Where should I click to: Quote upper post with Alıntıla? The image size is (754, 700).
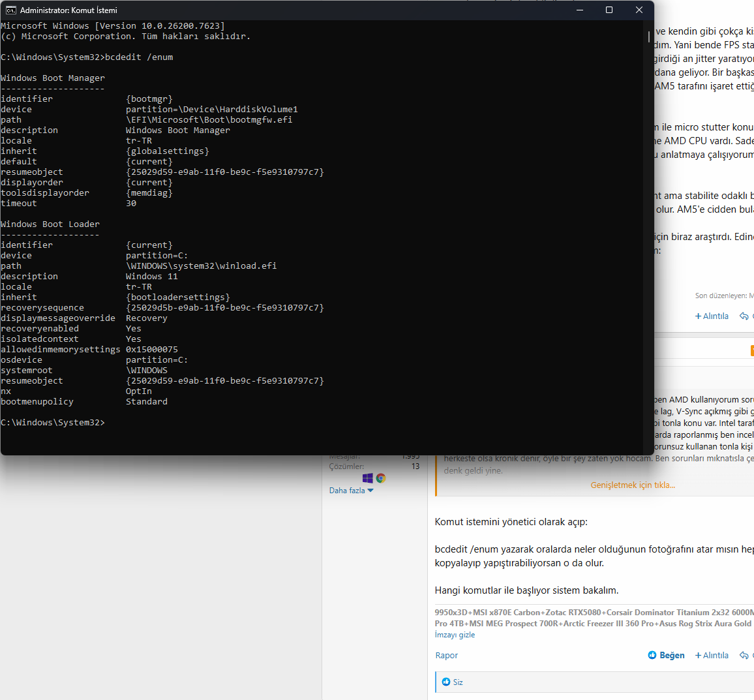click(x=712, y=316)
